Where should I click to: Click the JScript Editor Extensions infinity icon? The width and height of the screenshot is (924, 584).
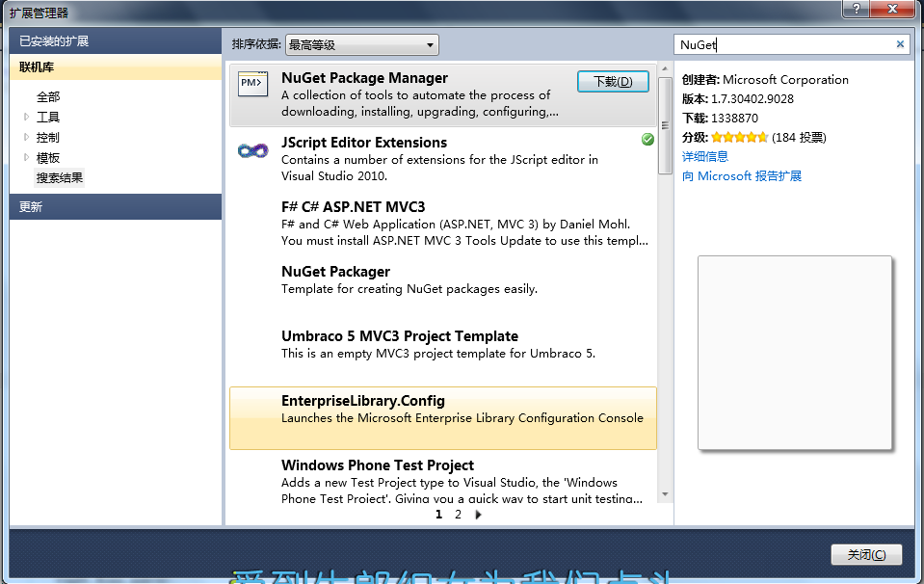252,151
